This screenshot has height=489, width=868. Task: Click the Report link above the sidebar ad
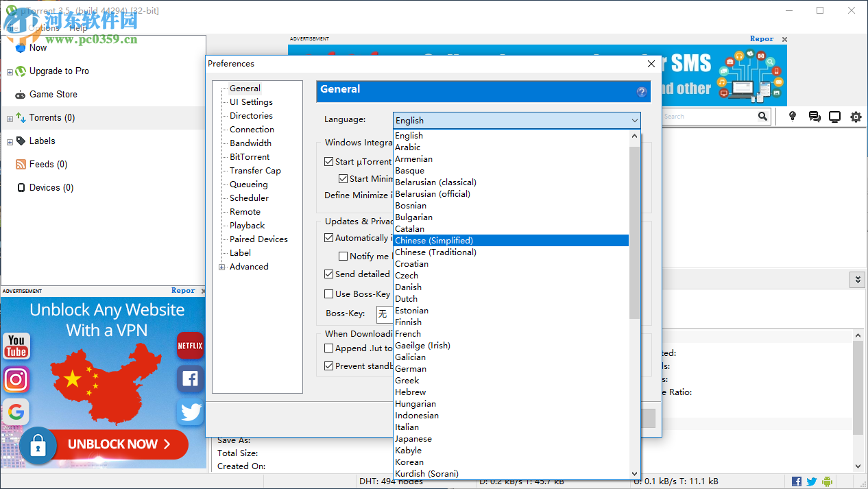pos(183,291)
